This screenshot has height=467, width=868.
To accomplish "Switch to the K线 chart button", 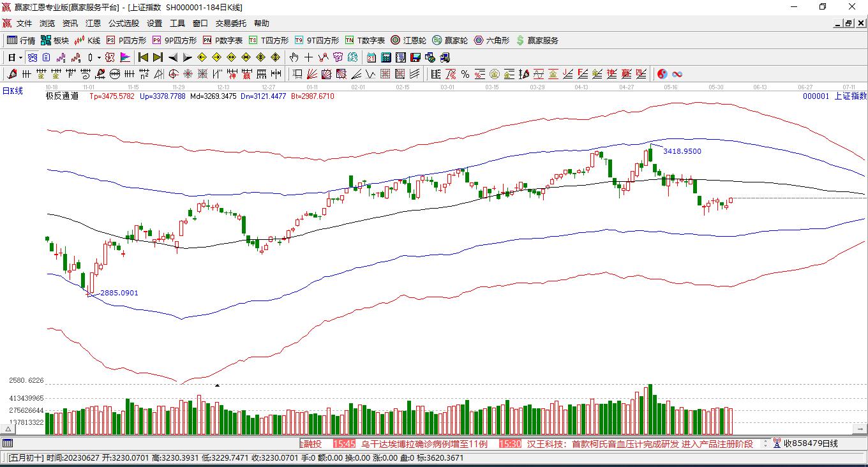I will click(x=87, y=40).
